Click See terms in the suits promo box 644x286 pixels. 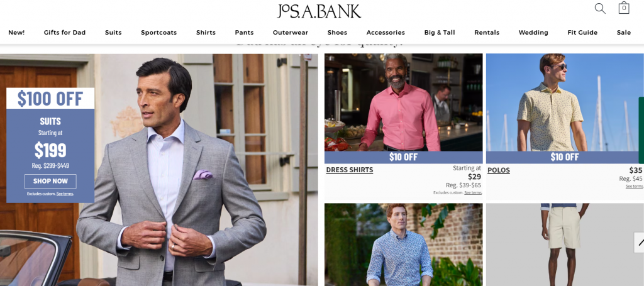tap(65, 194)
